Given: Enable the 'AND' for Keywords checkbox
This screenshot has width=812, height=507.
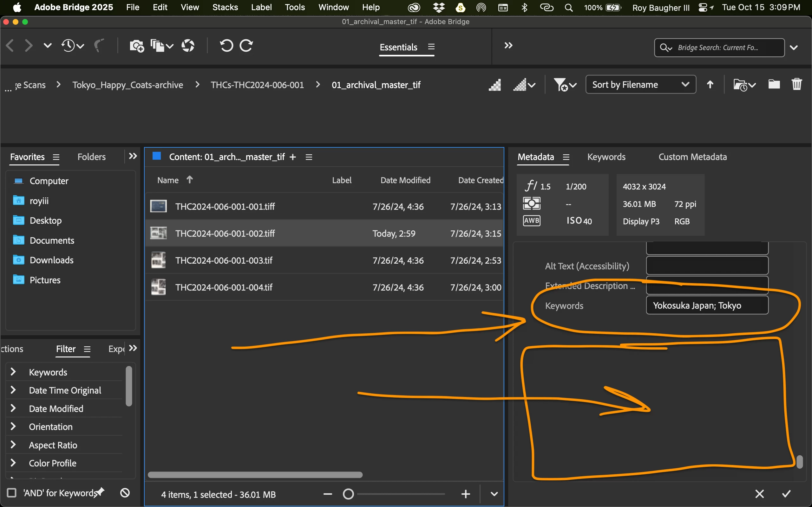Looking at the screenshot, I should (x=12, y=492).
